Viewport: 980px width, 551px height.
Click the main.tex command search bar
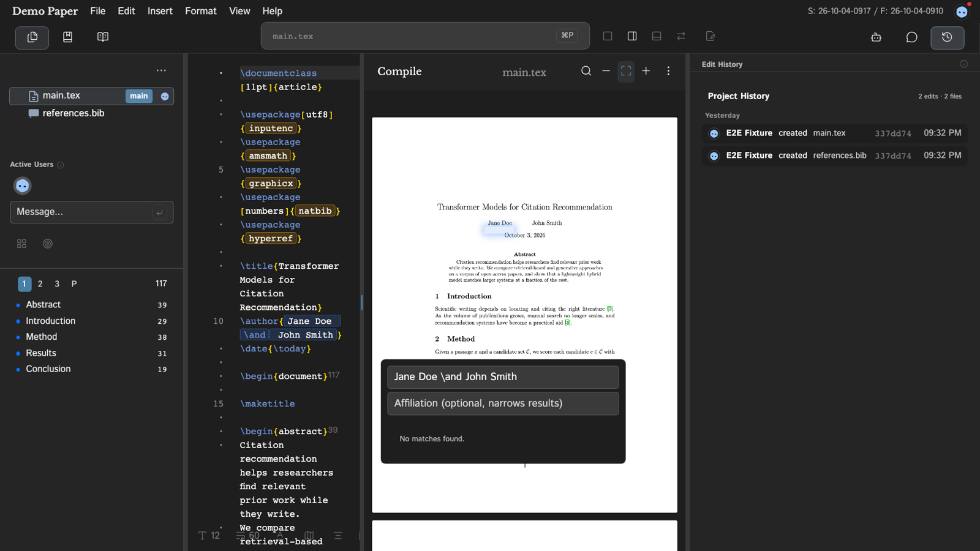coord(425,36)
